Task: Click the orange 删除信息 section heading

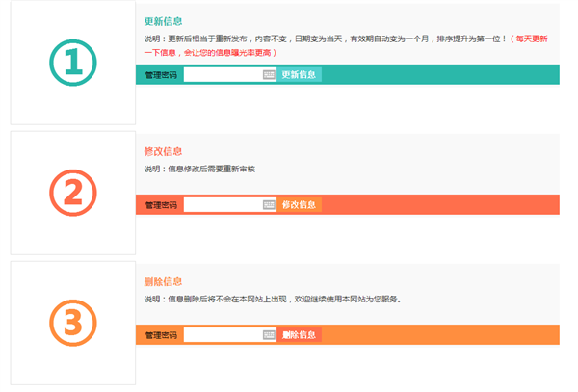Action: coord(164,282)
